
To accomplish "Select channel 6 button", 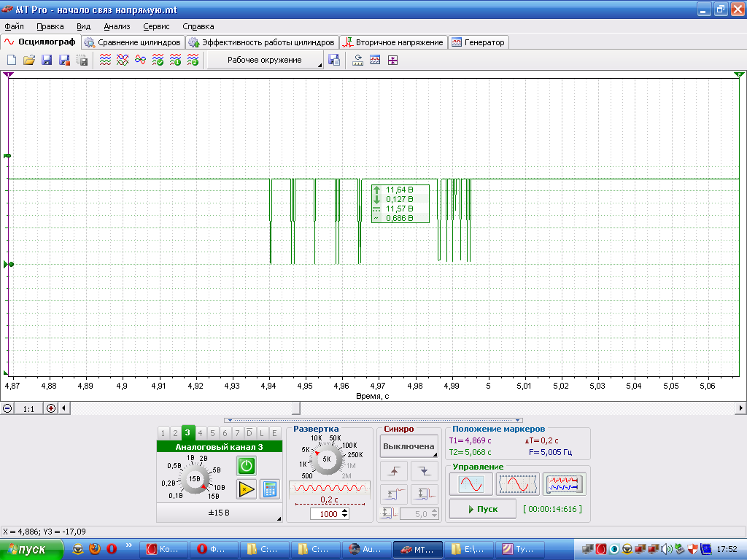I will click(225, 433).
